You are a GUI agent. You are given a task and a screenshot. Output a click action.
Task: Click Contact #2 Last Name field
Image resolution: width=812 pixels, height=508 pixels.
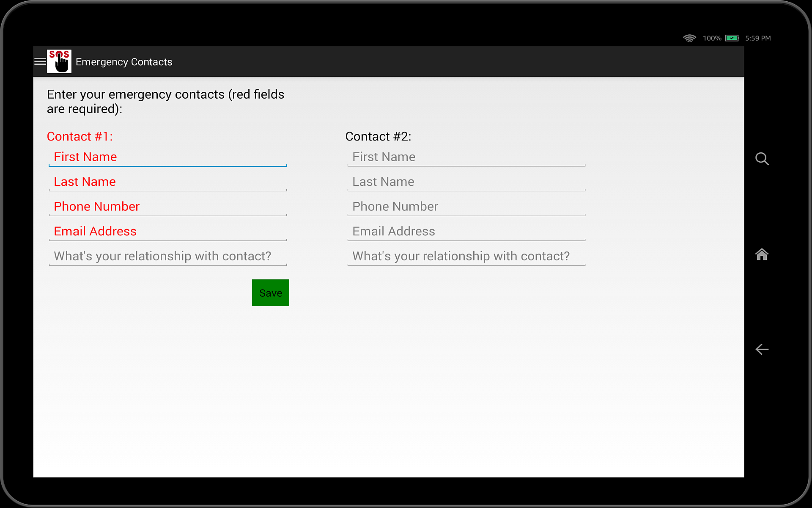466,182
